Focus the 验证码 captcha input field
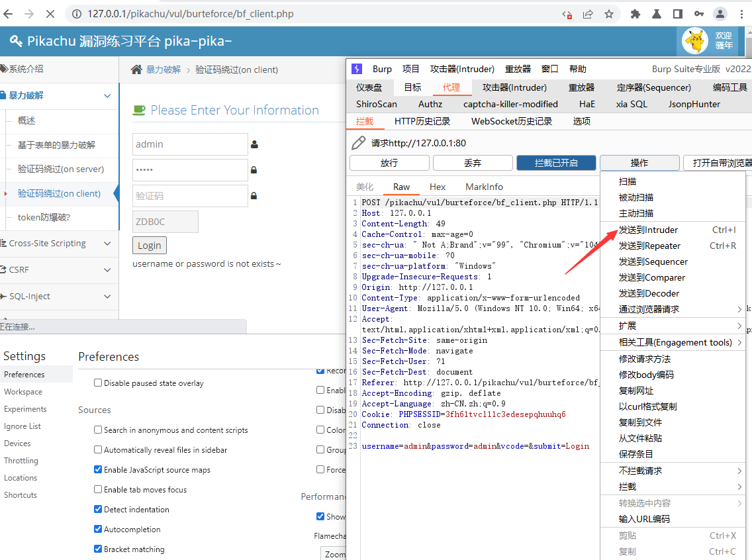Screen dimensions: 752x560 [190, 196]
